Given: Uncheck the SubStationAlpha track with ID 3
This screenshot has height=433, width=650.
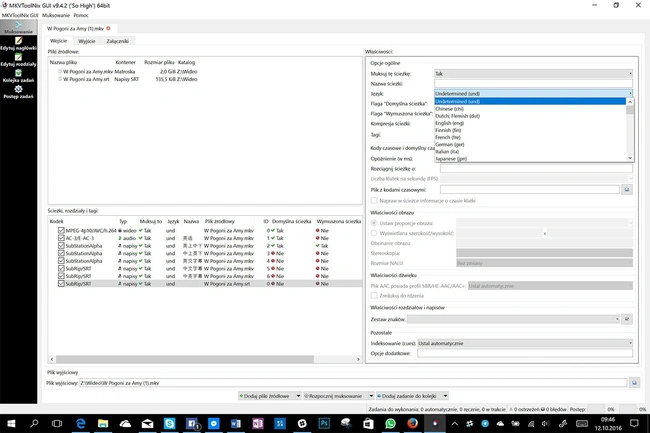Looking at the screenshot, I should 61,253.
